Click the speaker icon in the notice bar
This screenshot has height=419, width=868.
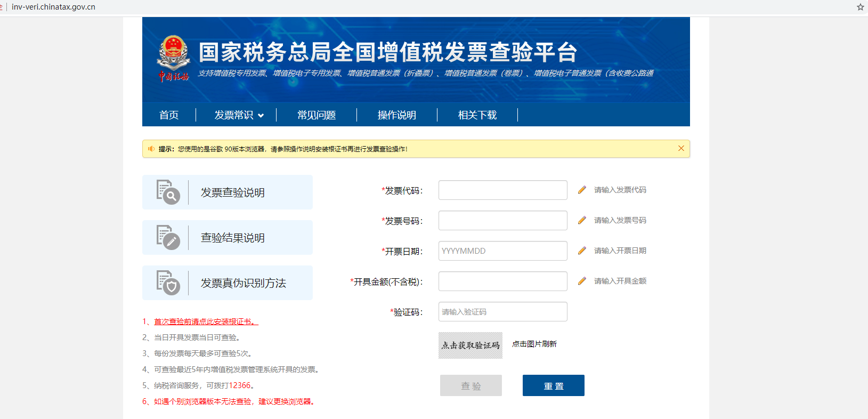151,149
